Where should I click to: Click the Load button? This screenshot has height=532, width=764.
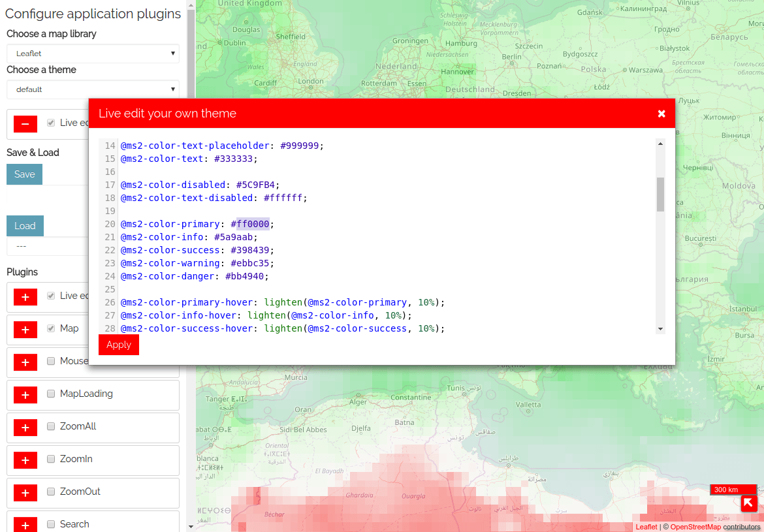25,226
